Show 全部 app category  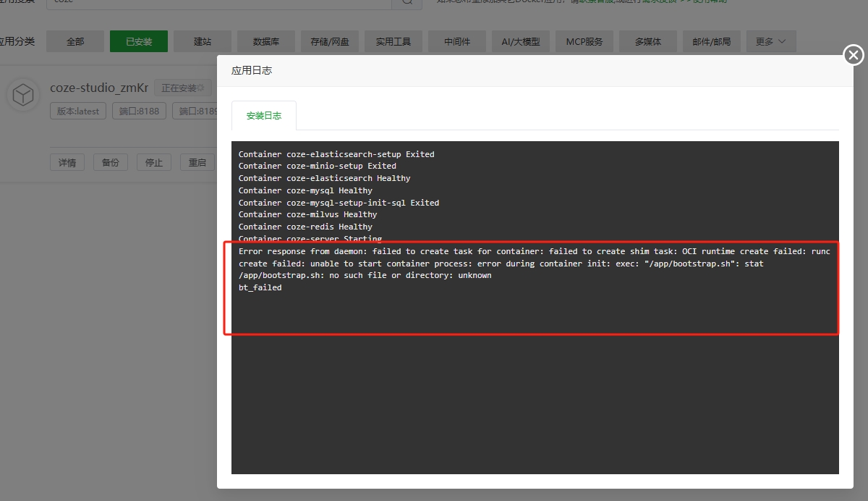coord(75,41)
